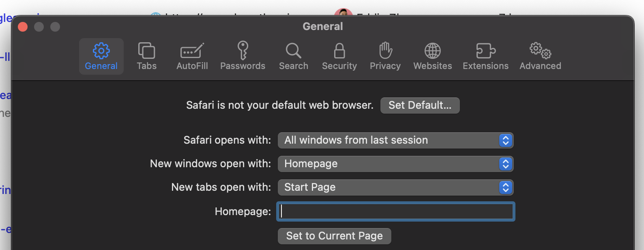Image resolution: width=644 pixels, height=250 pixels.
Task: Click inside the Homepage text field
Action: (x=395, y=211)
